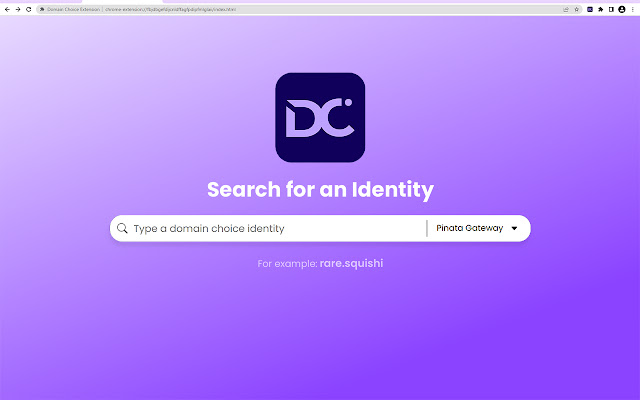Toggle the browser side panel icon
640x400 pixels.
tap(611, 9)
